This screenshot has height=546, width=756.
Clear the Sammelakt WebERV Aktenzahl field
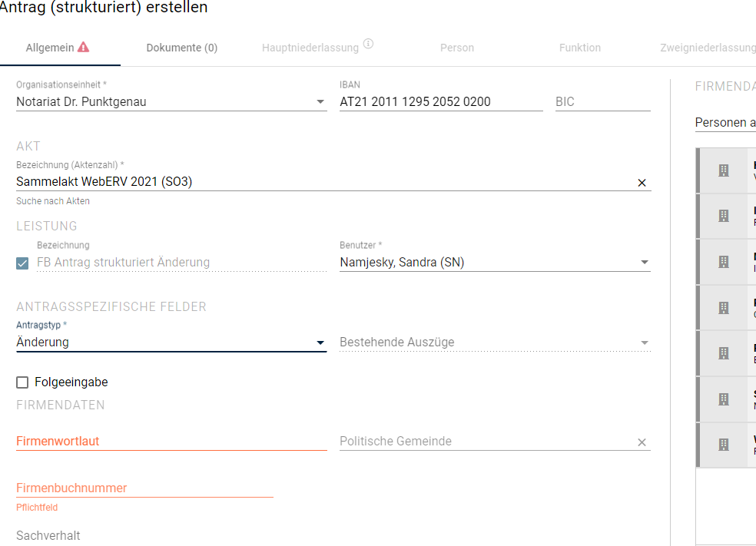(x=642, y=183)
